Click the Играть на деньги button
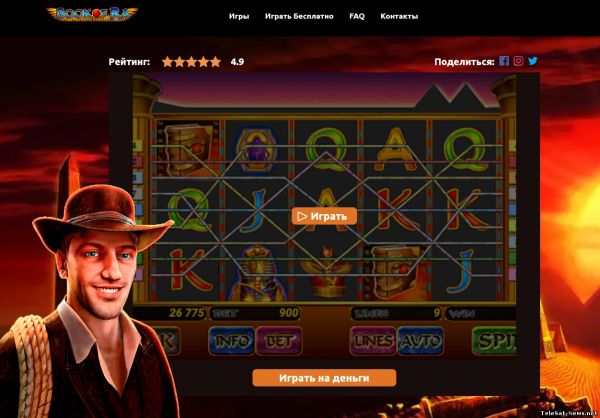The height and width of the screenshot is (418, 600). point(324,378)
